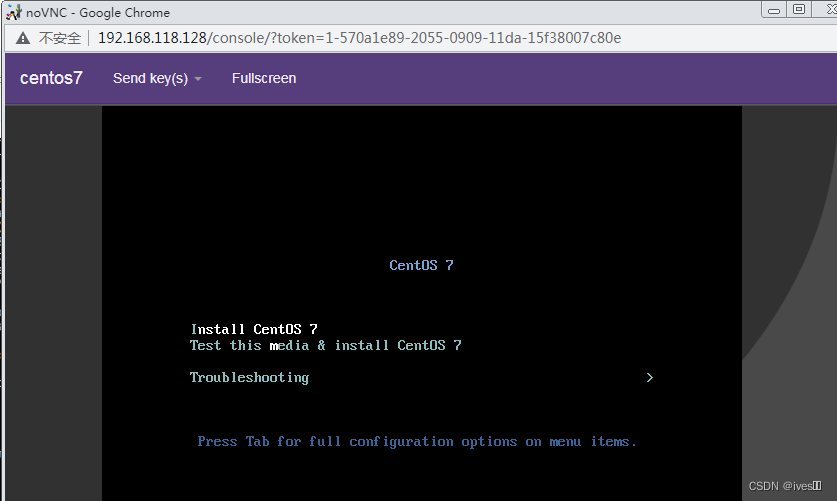837x501 pixels.
Task: Minimize the noVNC Chrome window
Action: pos(774,10)
